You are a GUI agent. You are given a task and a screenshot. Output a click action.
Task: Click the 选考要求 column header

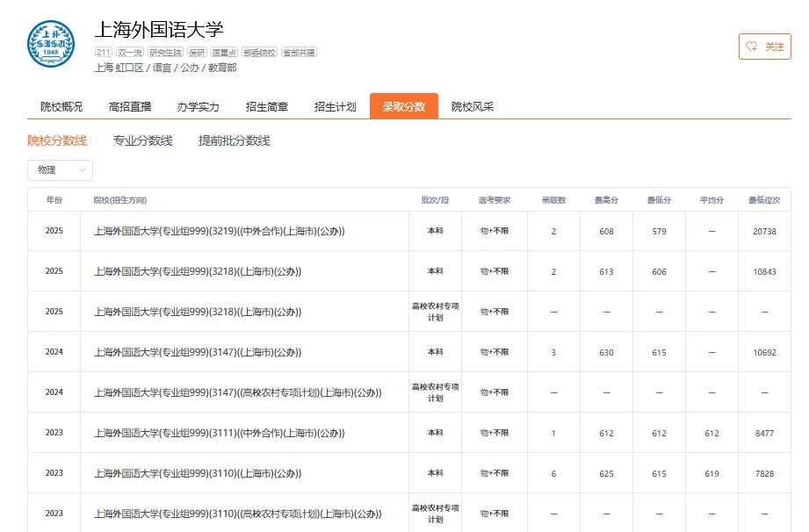tap(495, 200)
